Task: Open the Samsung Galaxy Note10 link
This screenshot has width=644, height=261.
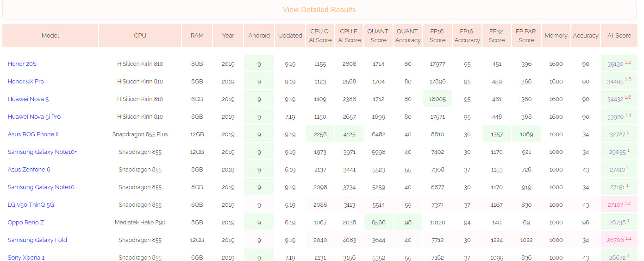Action: click(41, 187)
